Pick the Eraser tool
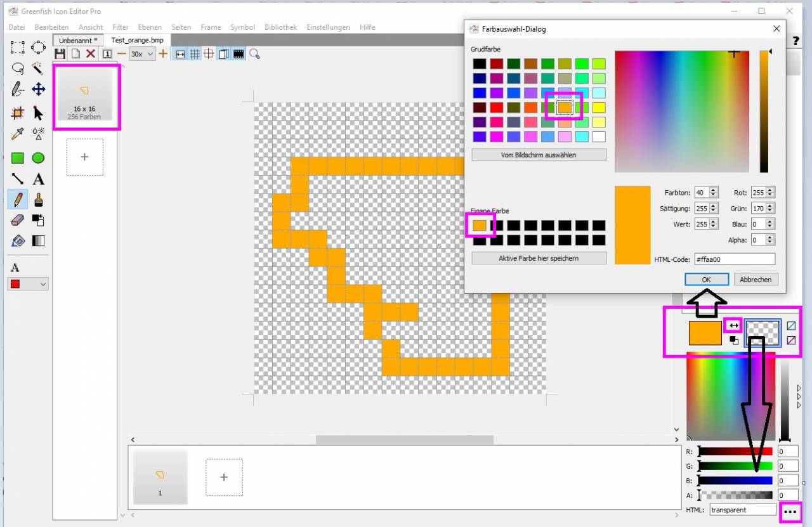812x527 pixels. [x=17, y=220]
